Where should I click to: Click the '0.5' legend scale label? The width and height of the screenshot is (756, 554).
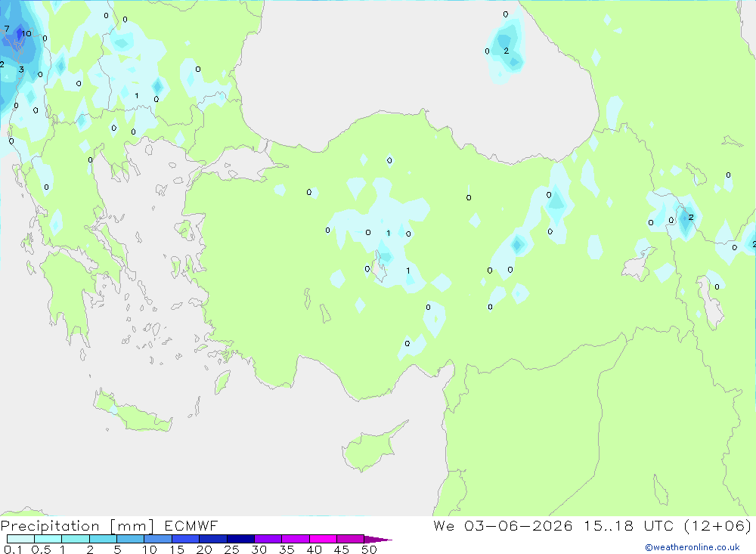pos(41,549)
